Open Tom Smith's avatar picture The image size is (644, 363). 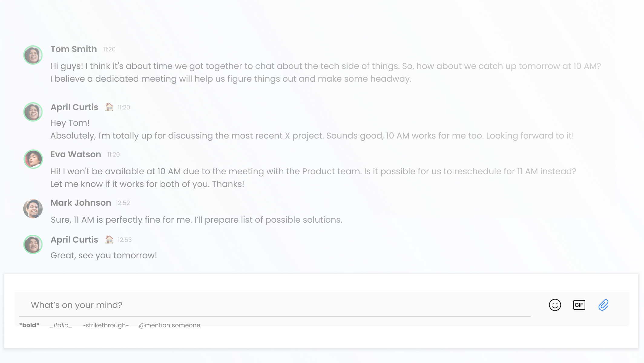click(33, 55)
